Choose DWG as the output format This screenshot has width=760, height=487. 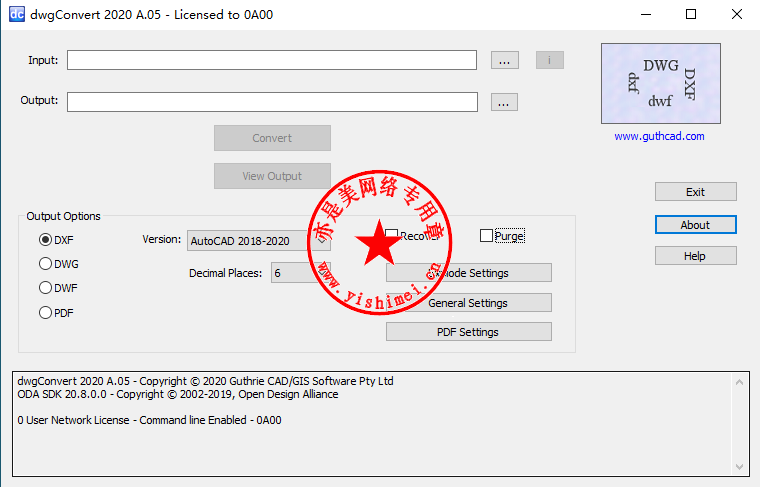[45, 264]
